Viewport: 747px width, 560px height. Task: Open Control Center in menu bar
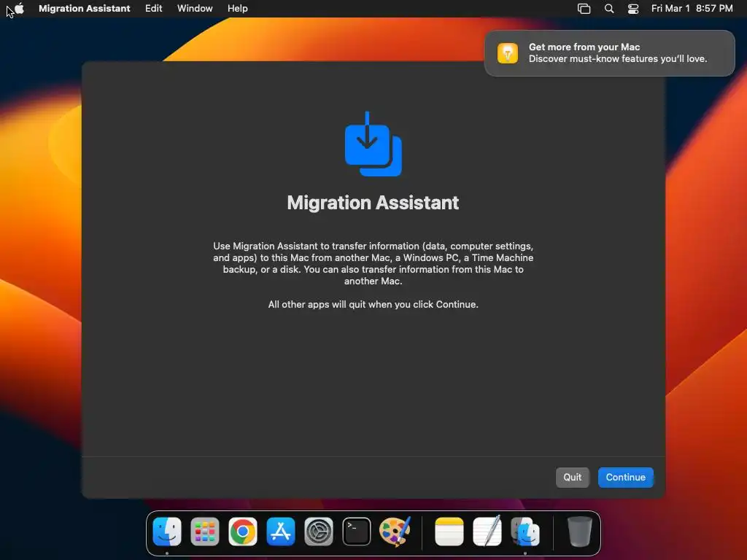[632, 8]
